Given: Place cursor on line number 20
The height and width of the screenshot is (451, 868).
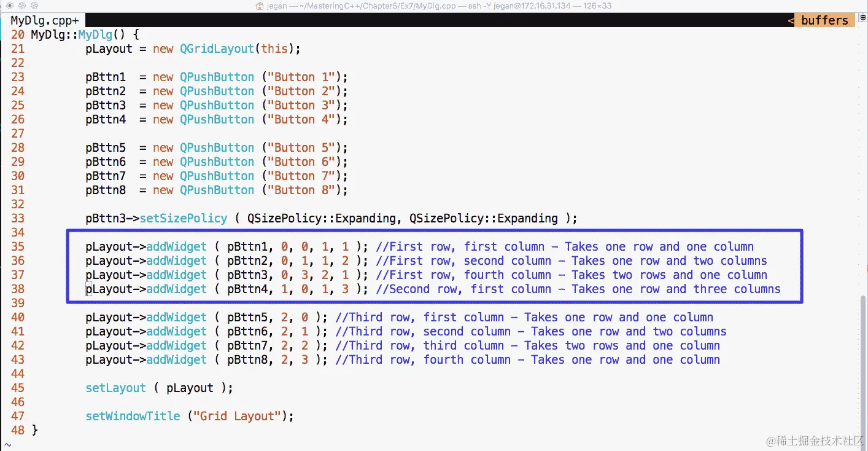Looking at the screenshot, I should (17, 34).
